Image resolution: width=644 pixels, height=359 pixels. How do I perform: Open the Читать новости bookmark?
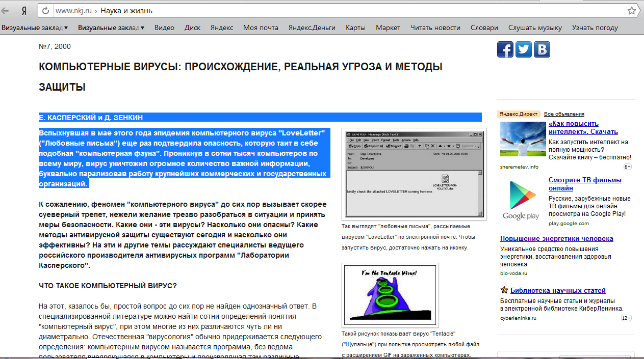click(435, 28)
